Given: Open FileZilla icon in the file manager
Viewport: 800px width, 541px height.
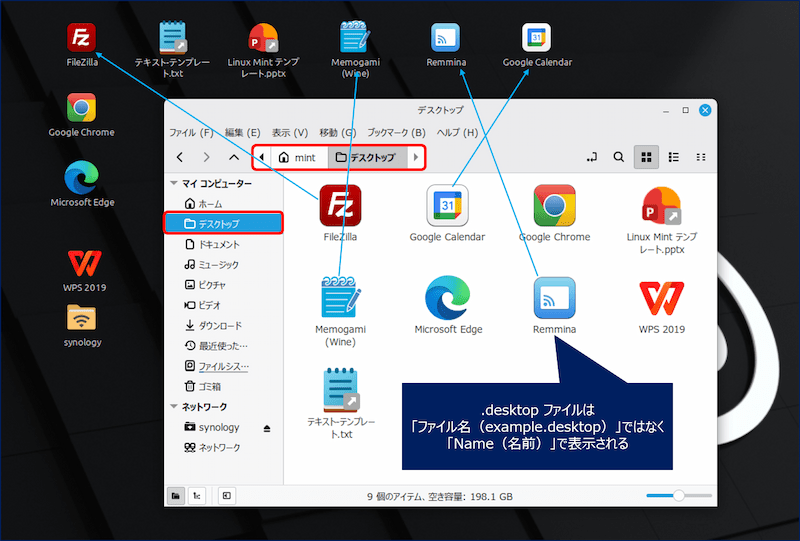Looking at the screenshot, I should [340, 206].
